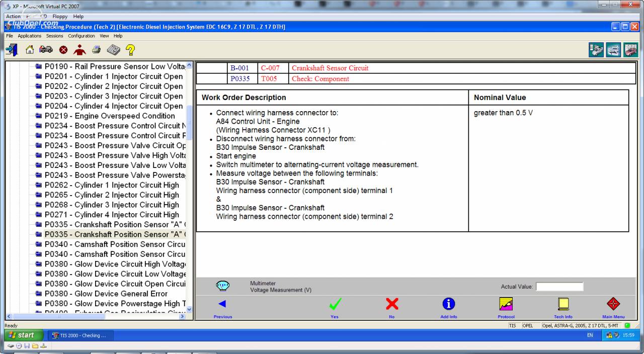Click the Actual Value input field

(x=559, y=287)
